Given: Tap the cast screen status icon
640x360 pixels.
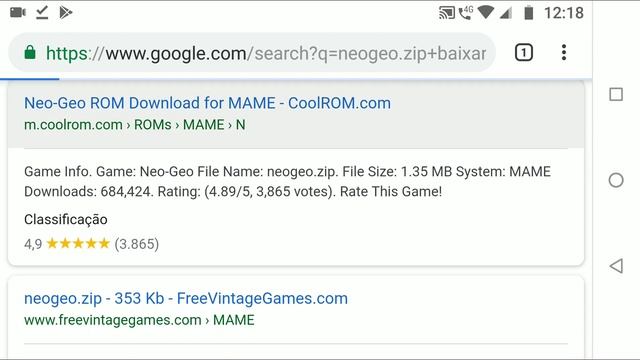Looking at the screenshot, I should tap(447, 13).
